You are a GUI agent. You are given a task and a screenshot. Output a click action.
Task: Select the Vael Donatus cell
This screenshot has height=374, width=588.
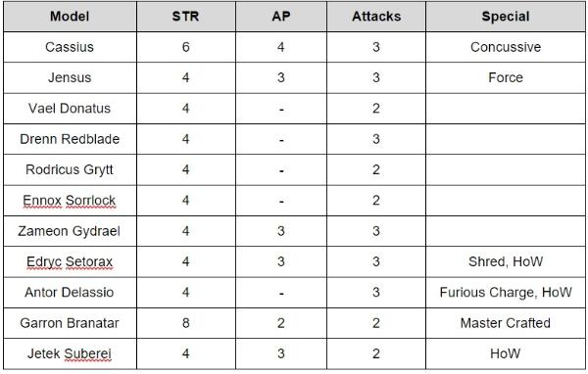[x=70, y=109]
